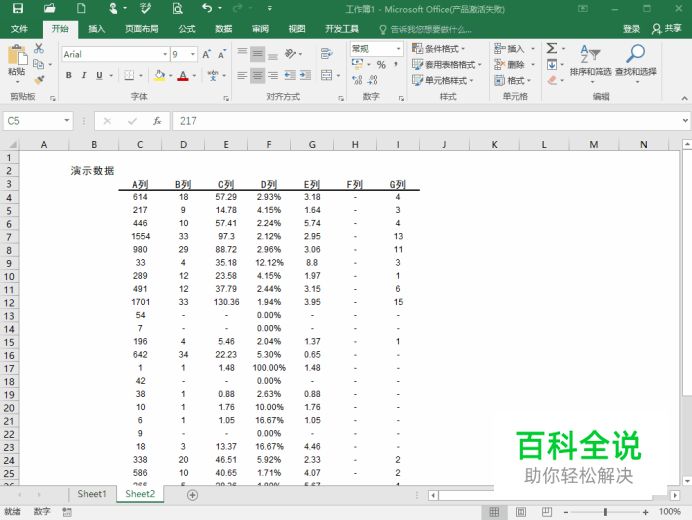
Task: Switch to 数据 ribbon tab
Action: tap(223, 29)
